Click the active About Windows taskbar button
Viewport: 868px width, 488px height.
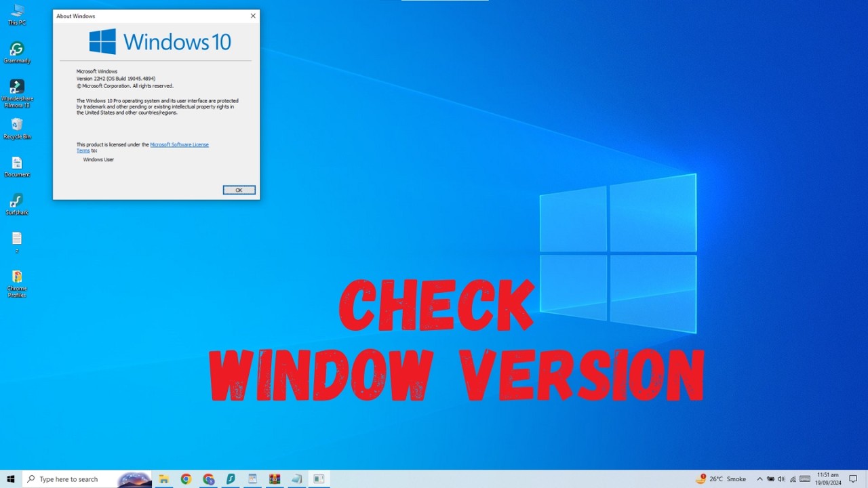(x=319, y=479)
